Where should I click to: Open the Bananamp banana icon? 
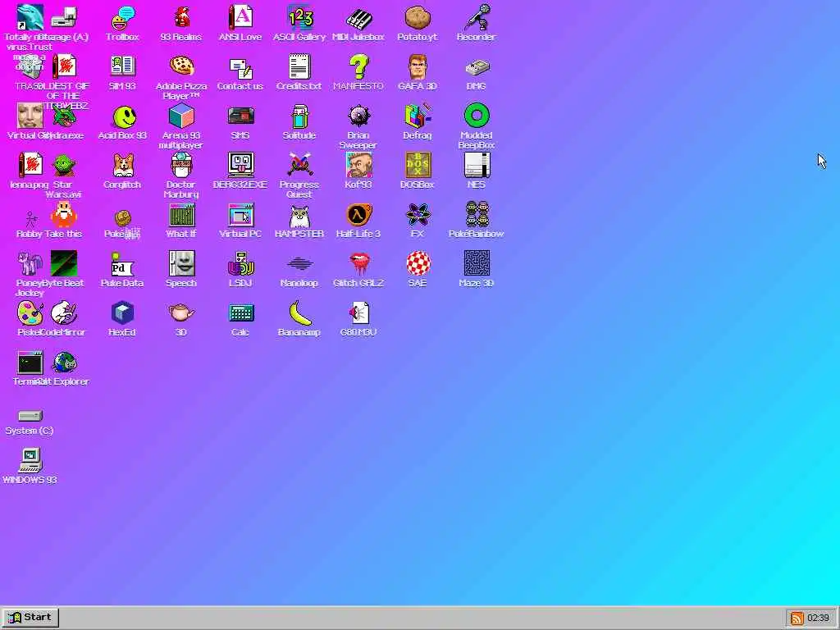tap(300, 313)
